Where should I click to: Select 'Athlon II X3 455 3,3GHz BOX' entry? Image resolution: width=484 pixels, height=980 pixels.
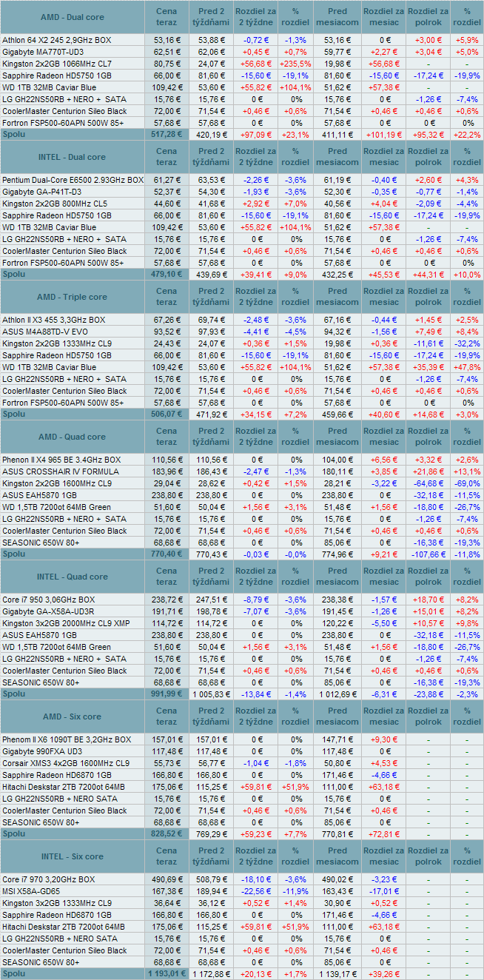(54, 320)
